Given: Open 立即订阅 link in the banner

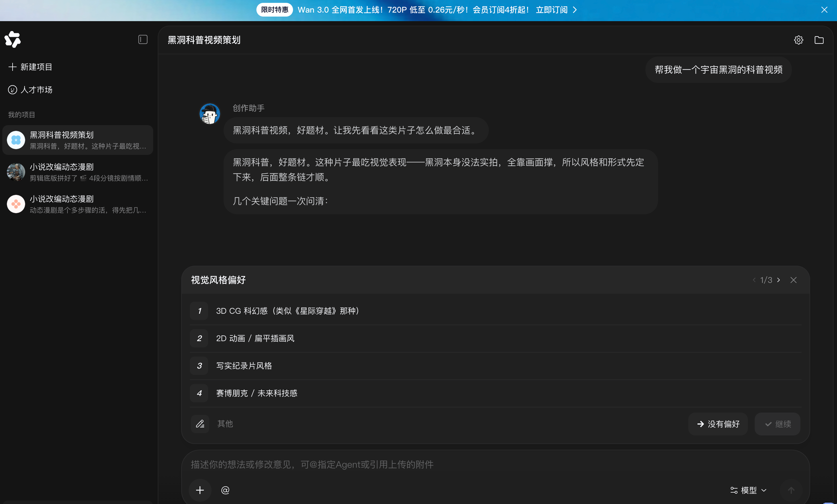Looking at the screenshot, I should 556,10.
